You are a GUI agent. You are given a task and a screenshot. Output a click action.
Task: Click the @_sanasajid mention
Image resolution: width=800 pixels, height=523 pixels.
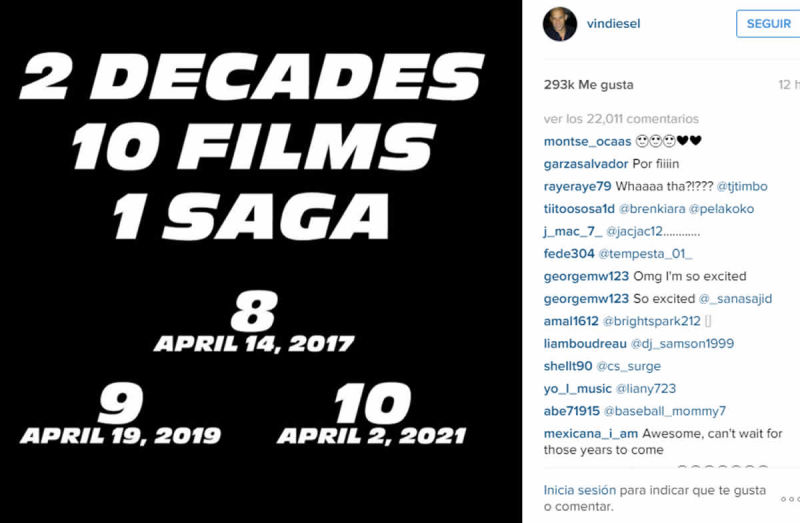pyautogui.click(x=735, y=298)
